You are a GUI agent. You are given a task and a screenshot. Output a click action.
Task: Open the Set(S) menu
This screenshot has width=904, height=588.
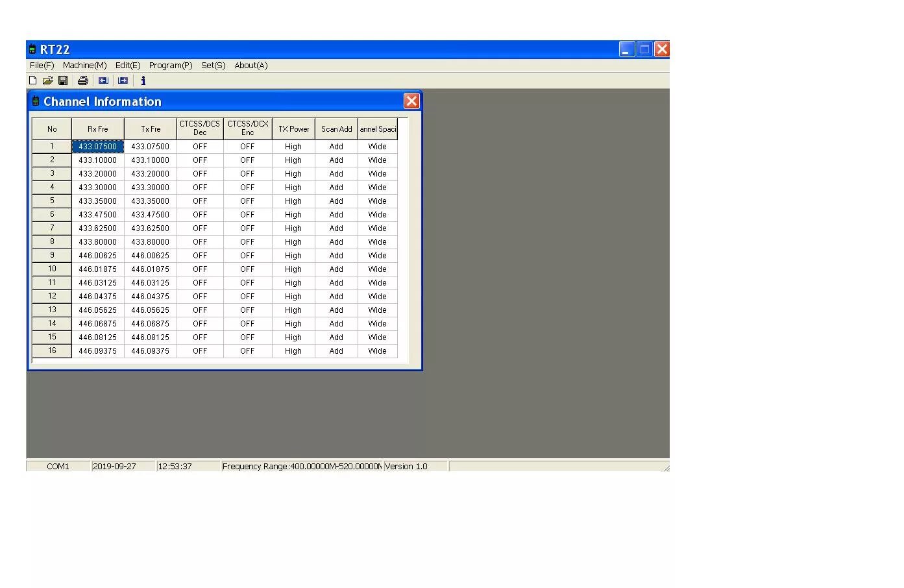213,66
